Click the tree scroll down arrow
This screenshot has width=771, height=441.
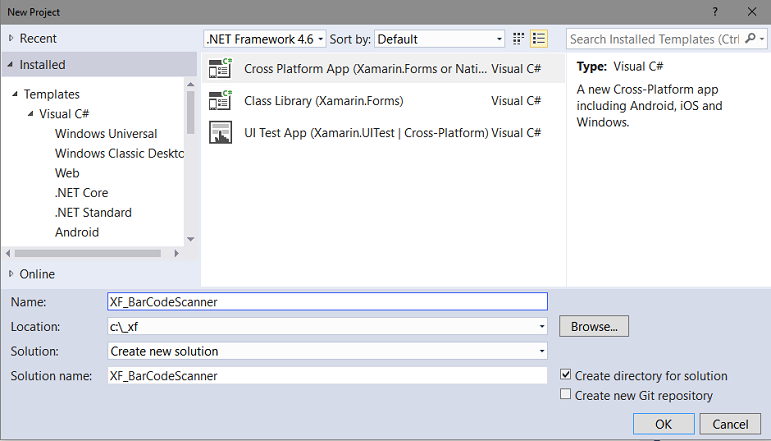coord(191,239)
